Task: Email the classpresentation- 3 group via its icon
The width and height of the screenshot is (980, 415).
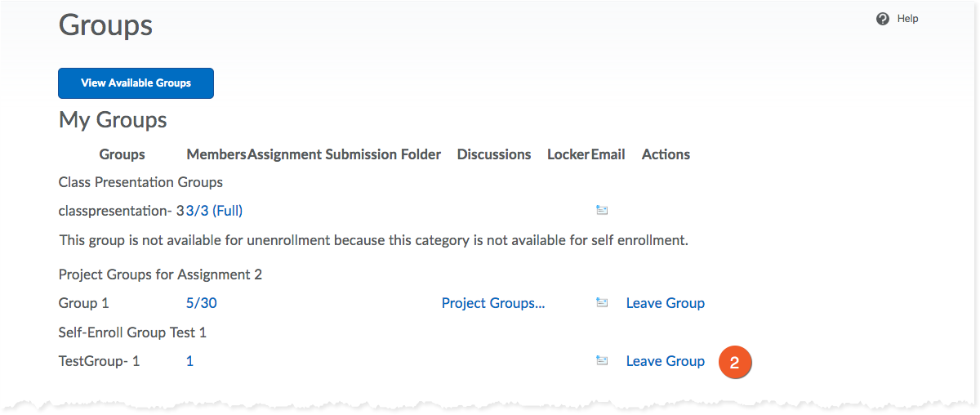Action: click(x=602, y=211)
